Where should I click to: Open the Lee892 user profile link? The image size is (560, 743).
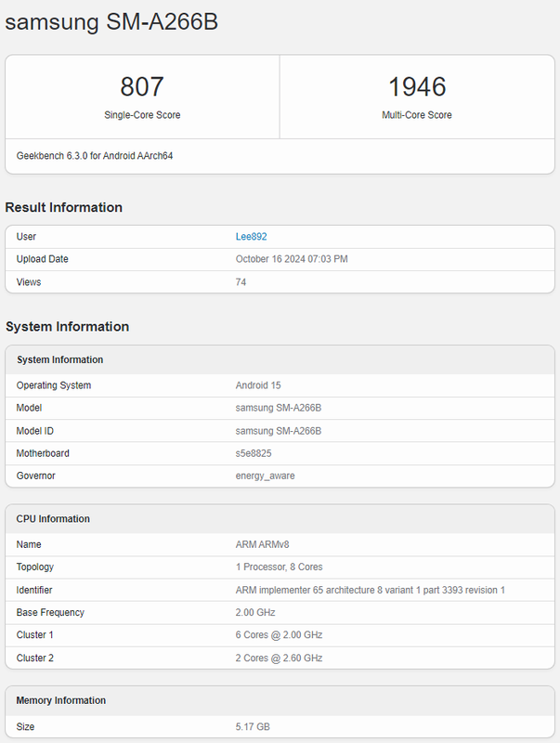coord(251,237)
